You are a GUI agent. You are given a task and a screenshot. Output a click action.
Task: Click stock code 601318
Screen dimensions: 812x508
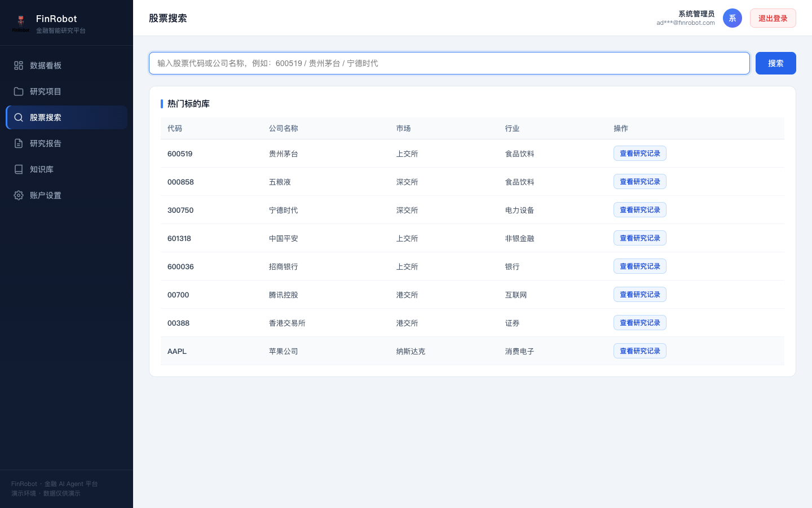179,238
